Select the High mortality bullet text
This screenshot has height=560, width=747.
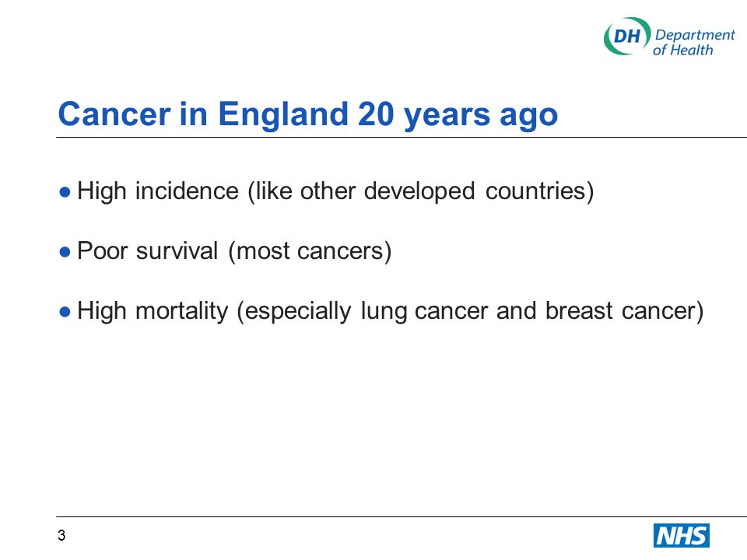390,311
